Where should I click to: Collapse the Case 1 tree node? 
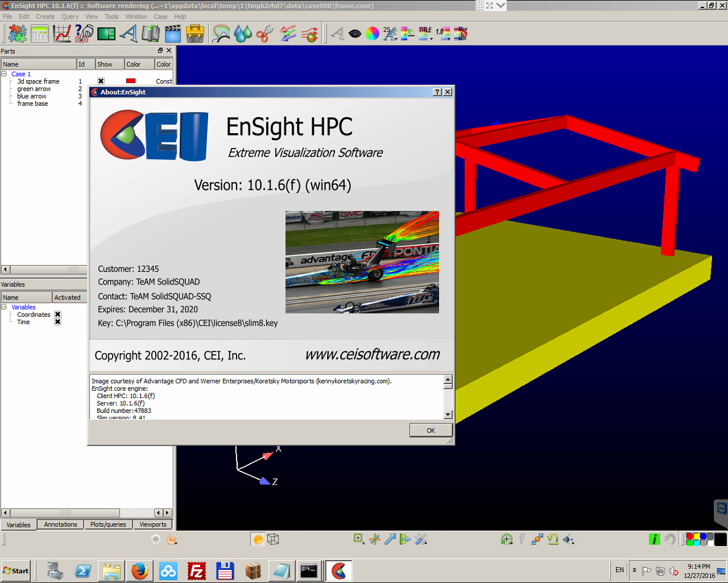click(x=4, y=74)
